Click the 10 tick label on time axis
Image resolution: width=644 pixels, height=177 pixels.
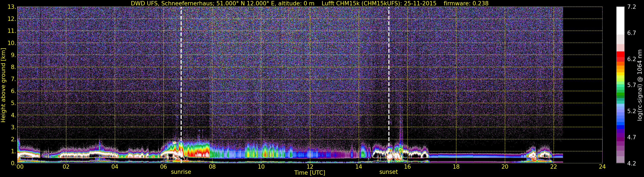[261, 167]
